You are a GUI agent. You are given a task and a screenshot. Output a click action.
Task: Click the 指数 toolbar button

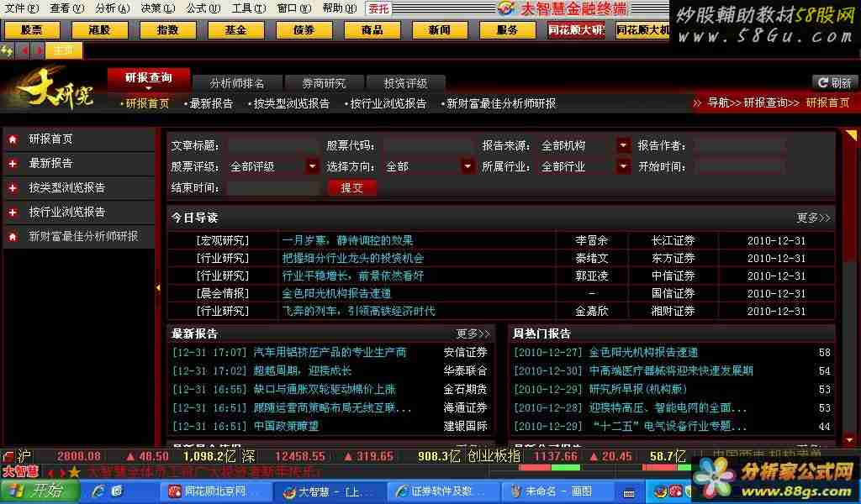click(x=167, y=30)
